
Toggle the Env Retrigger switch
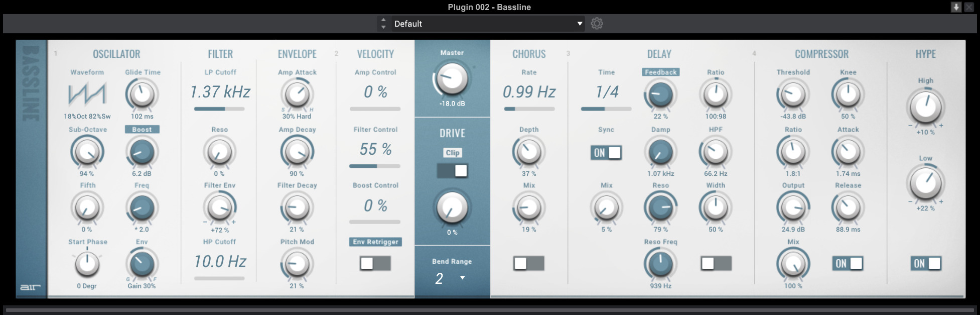375,263
